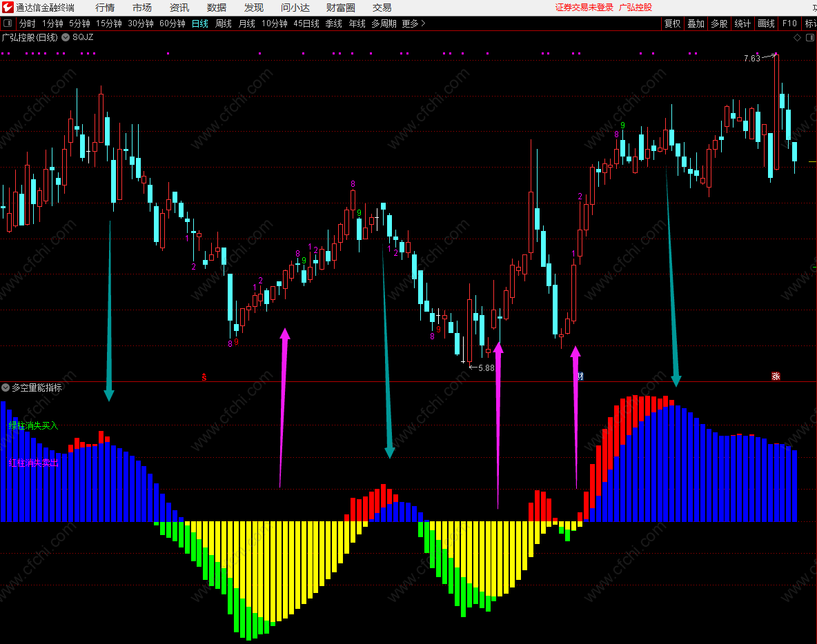This screenshot has width=817, height=644.
Task: Click the 5.88 low price label
Action: point(486,368)
